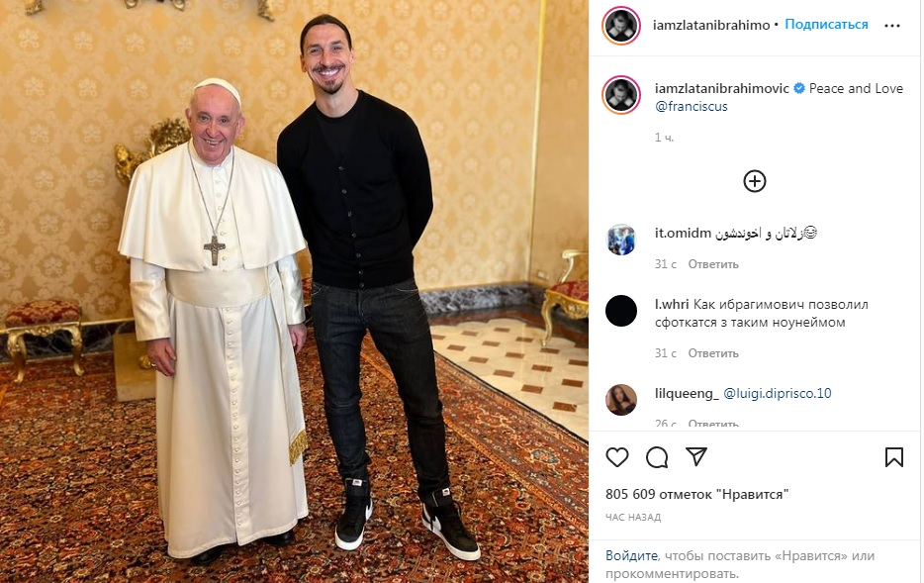Load more comments with plus circle

click(754, 181)
